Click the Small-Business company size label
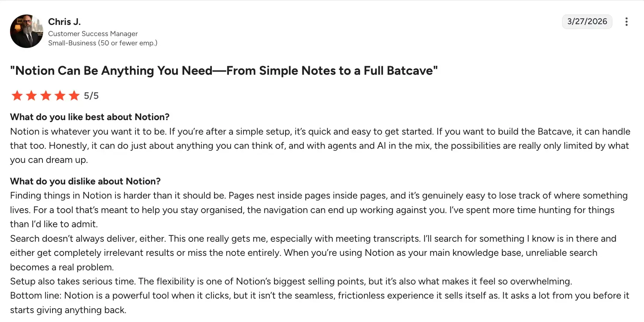Image resolution: width=644 pixels, height=322 pixels. tap(102, 43)
